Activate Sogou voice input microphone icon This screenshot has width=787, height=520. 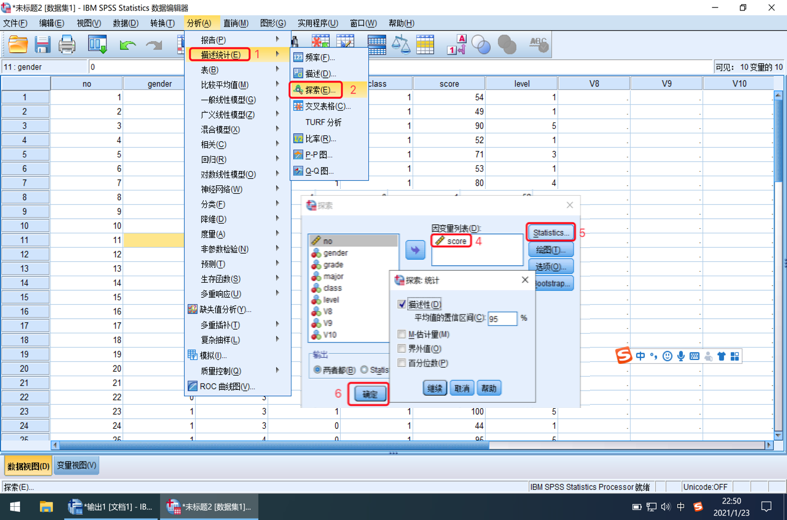681,356
